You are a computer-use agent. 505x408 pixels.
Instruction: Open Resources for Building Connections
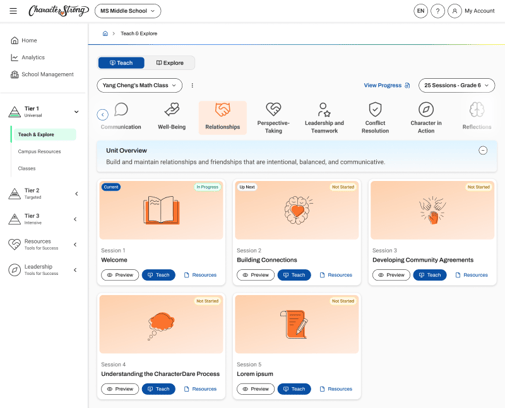pos(336,275)
